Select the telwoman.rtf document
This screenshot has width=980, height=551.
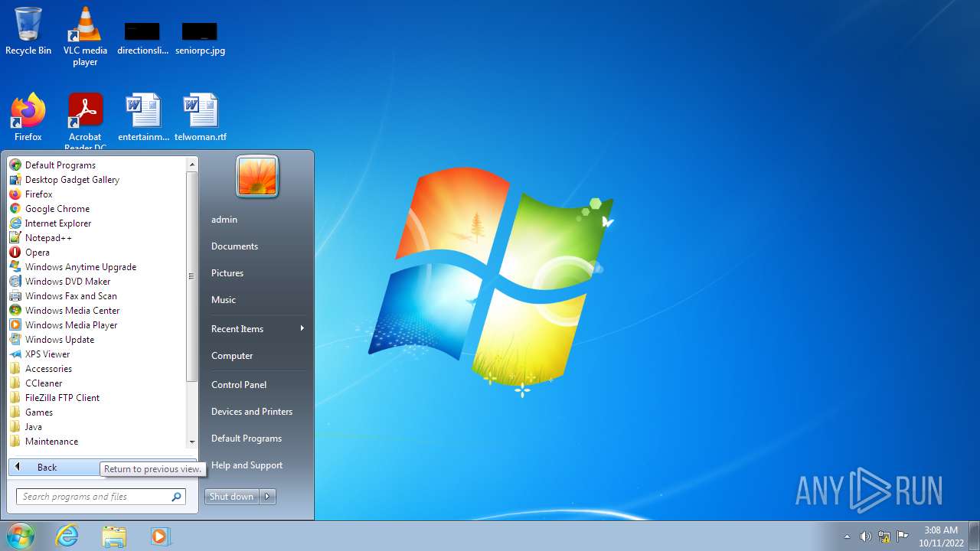tap(201, 117)
